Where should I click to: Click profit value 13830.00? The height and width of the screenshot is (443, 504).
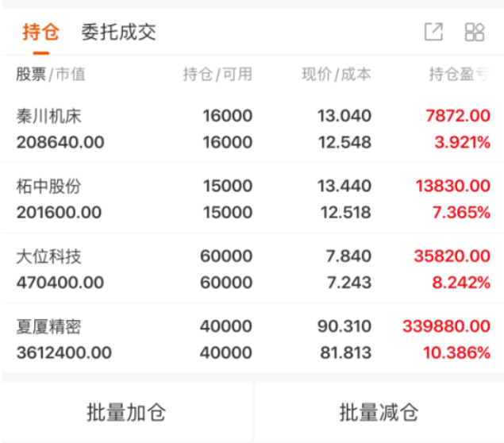[x=453, y=186]
